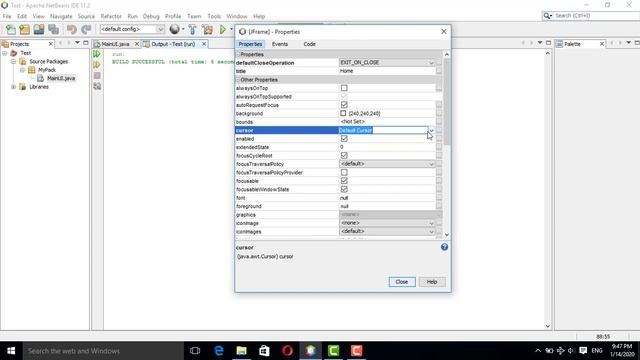This screenshot has height=360, width=640.
Task: Click the Help button in Properties dialog
Action: pos(432,282)
